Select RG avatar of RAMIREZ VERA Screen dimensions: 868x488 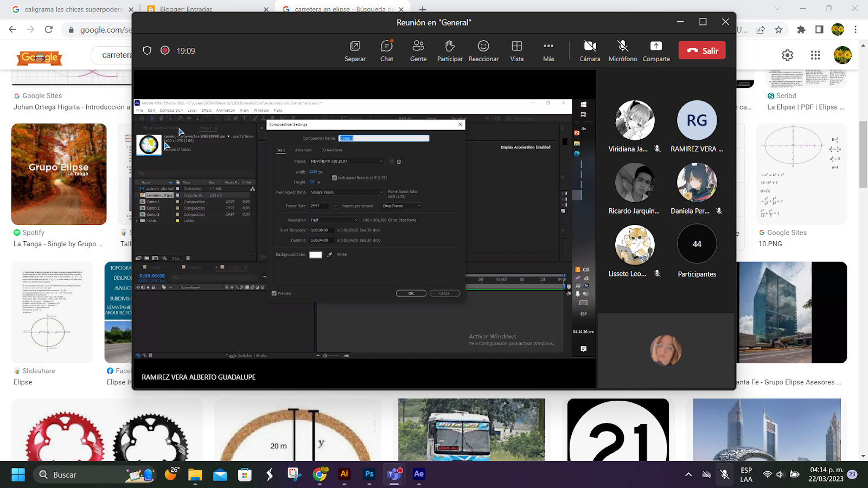click(697, 120)
